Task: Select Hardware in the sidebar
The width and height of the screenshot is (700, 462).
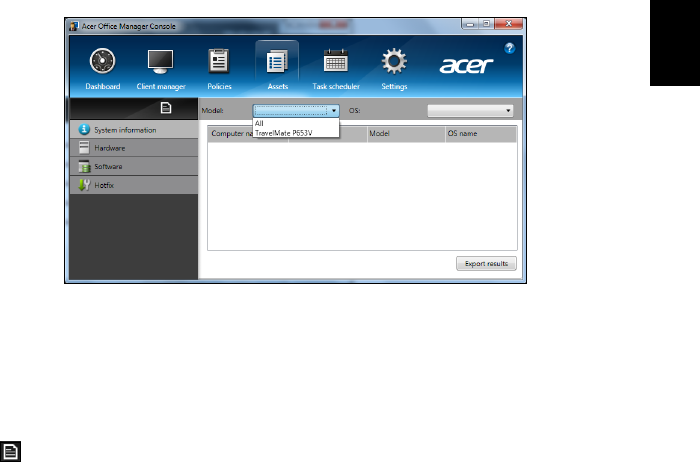Action: click(x=134, y=148)
